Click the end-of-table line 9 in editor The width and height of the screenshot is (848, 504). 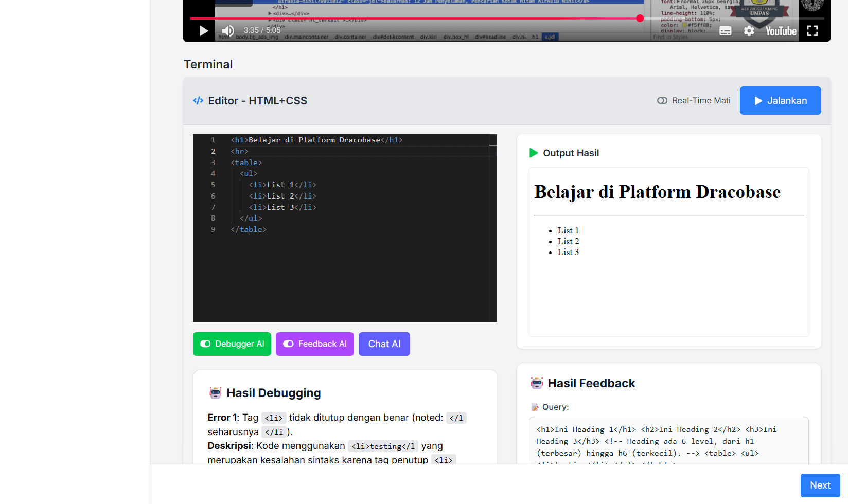[x=249, y=229]
